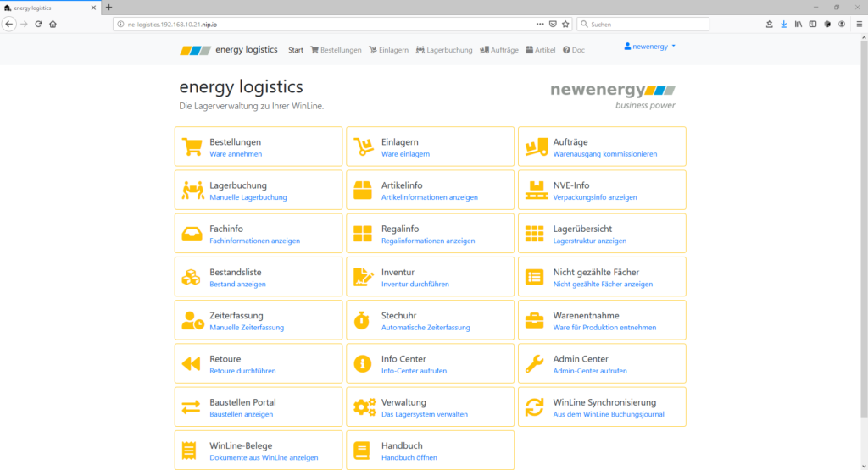Image resolution: width=868 pixels, height=470 pixels.
Task: Click 'Artikelinformationen anzeigen' link
Action: coord(430,197)
